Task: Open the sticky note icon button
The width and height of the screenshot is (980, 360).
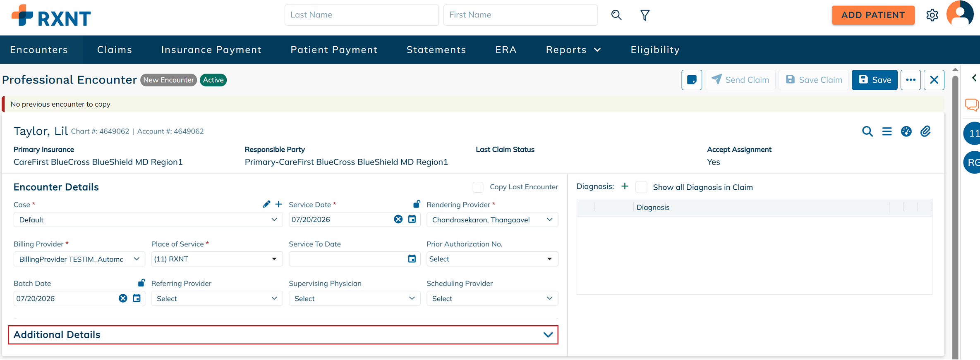Action: point(692,80)
